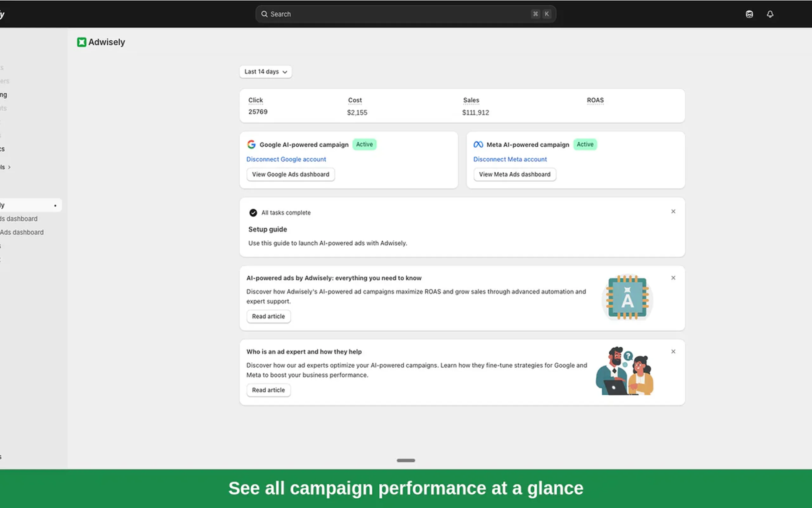Click the Meta campaign Active badge
812x508 pixels.
pos(585,144)
